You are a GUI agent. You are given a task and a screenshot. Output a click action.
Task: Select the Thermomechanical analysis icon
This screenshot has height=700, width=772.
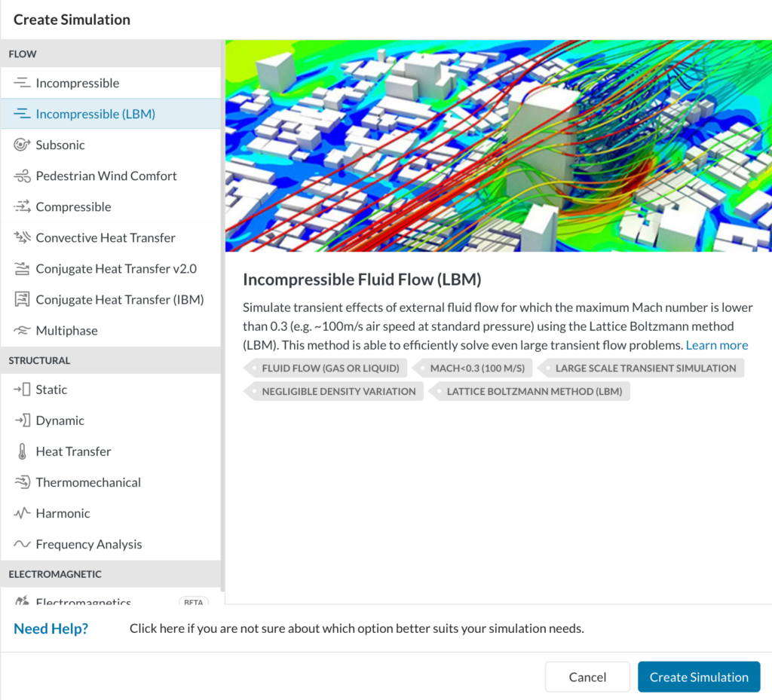(x=22, y=482)
